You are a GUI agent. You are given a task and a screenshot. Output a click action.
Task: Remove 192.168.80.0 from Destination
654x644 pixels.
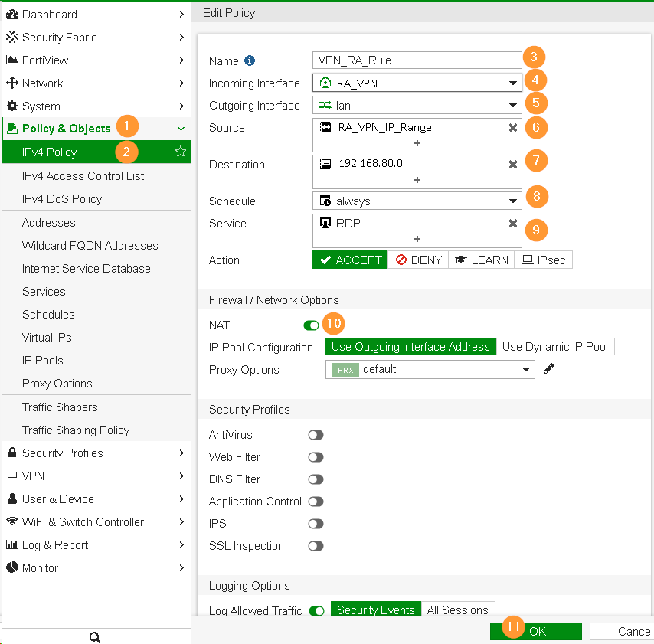(x=513, y=165)
